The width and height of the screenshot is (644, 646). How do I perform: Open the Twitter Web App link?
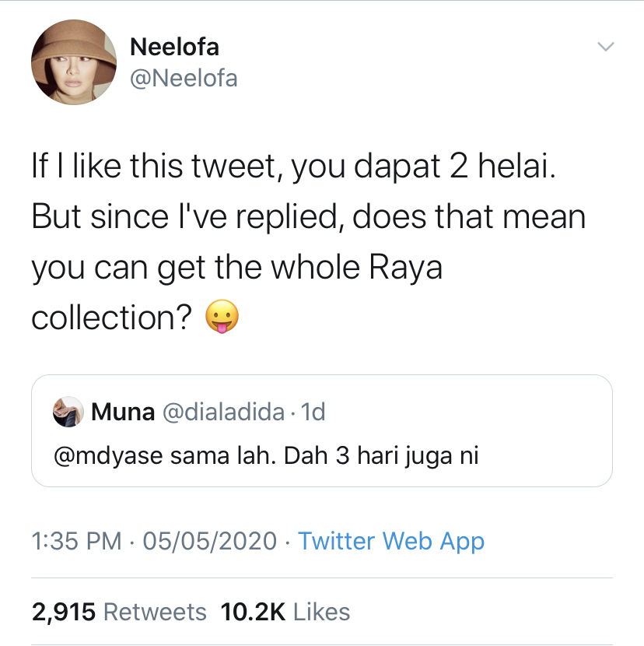pyautogui.click(x=391, y=541)
